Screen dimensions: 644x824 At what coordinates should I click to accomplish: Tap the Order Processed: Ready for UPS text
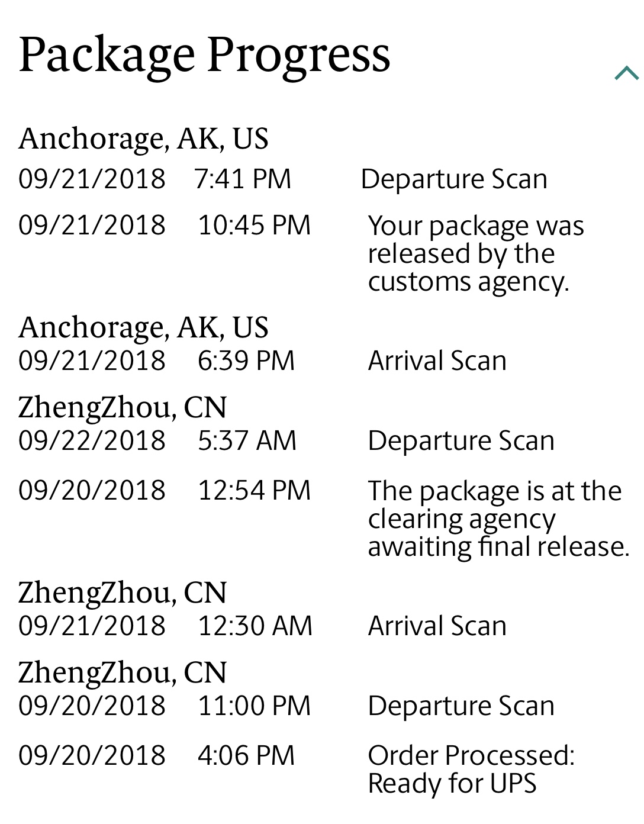(471, 769)
